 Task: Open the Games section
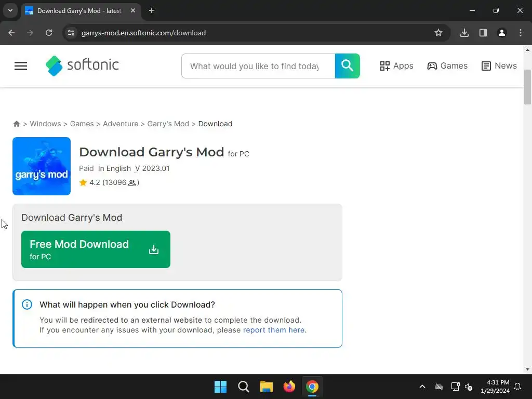coord(447,66)
